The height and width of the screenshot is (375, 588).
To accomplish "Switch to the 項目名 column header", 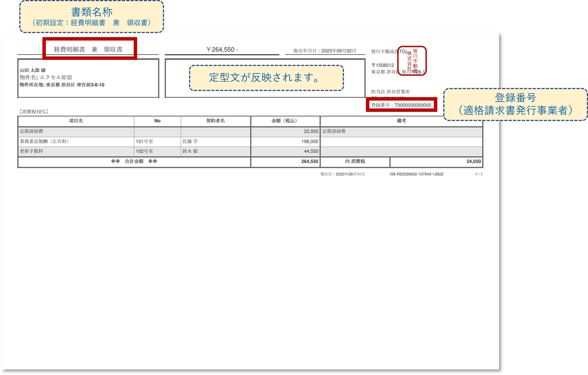I will pos(76,121).
